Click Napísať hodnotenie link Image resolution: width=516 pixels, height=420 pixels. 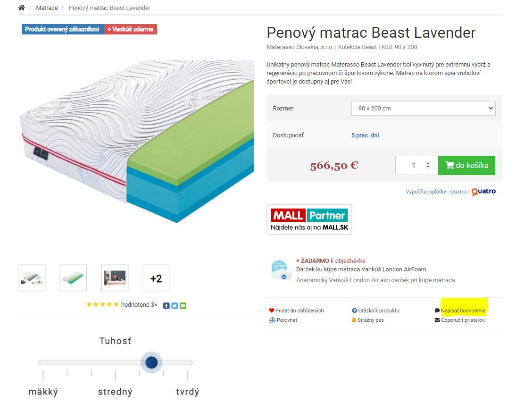[x=463, y=311]
